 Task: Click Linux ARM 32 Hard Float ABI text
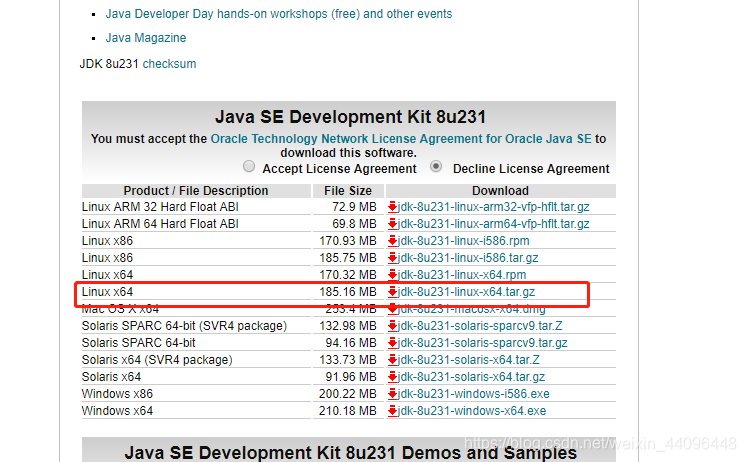(x=160, y=207)
